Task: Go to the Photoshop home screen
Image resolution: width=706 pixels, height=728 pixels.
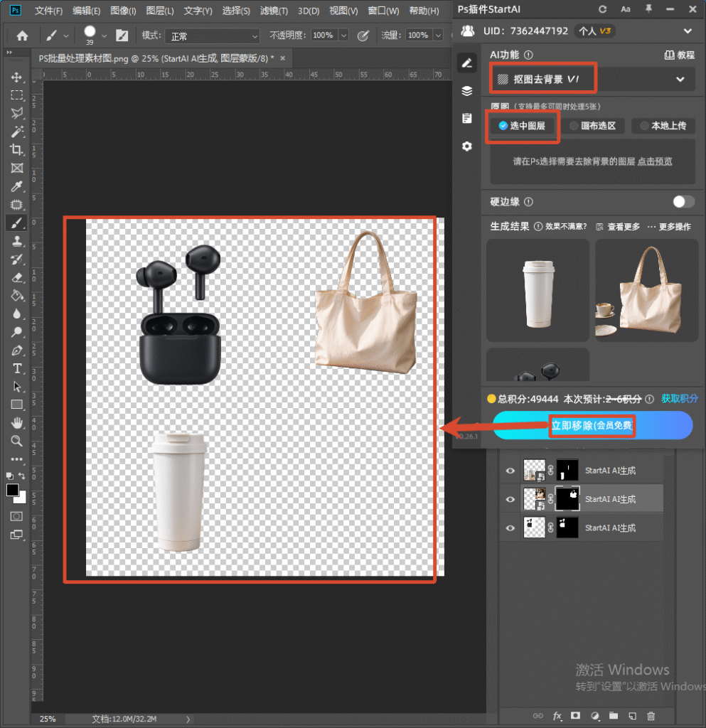Action: [22, 36]
